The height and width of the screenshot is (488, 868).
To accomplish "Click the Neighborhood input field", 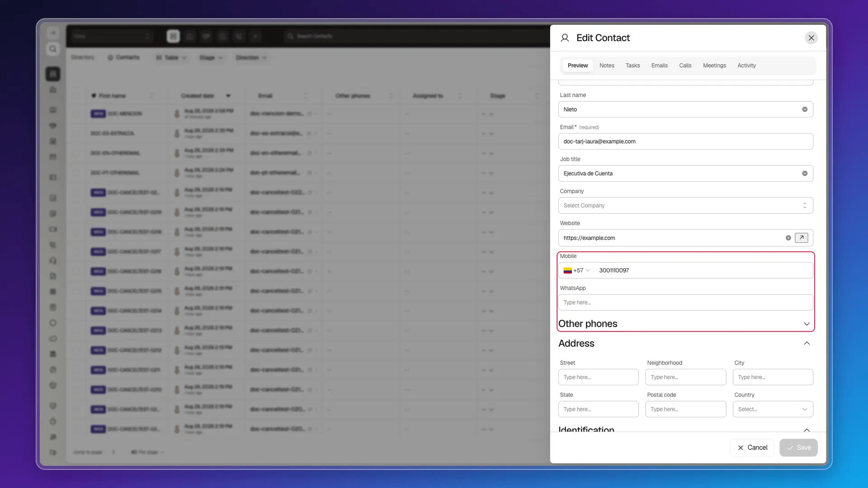I will pyautogui.click(x=685, y=377).
